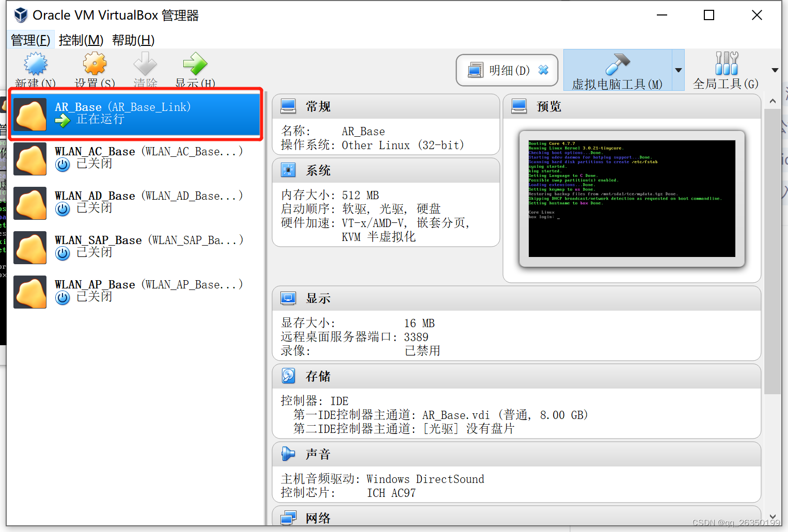The image size is (788, 532).
Task: Click the '[光驱] 没有盘片' optical drive text
Action: point(469,429)
